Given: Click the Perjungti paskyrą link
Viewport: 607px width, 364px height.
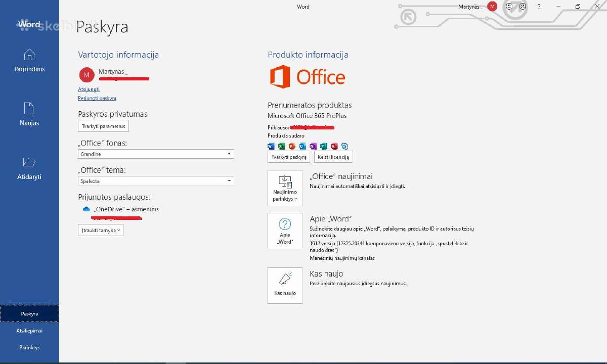Looking at the screenshot, I should (x=97, y=98).
